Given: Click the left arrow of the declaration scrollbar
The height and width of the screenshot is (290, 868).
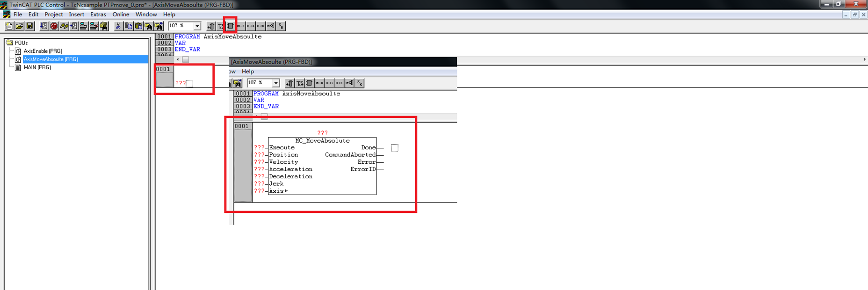Looking at the screenshot, I should [x=178, y=59].
